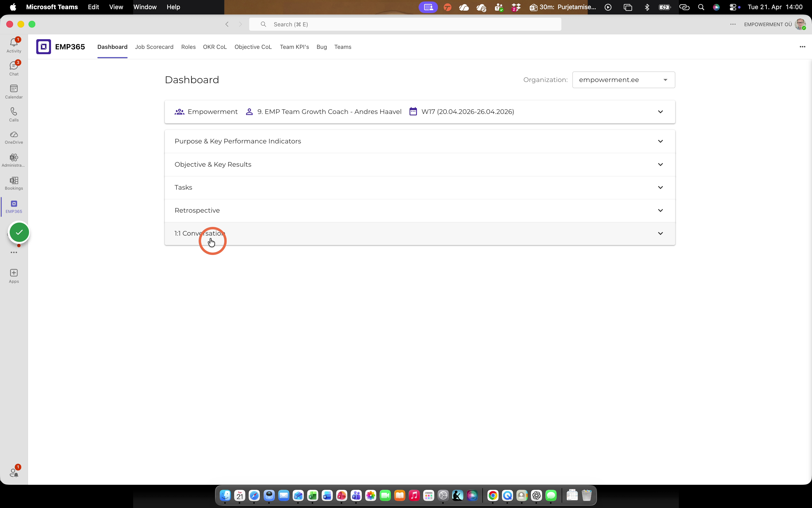
Task: Show more apps via sidebar ellipsis
Action: tap(14, 252)
